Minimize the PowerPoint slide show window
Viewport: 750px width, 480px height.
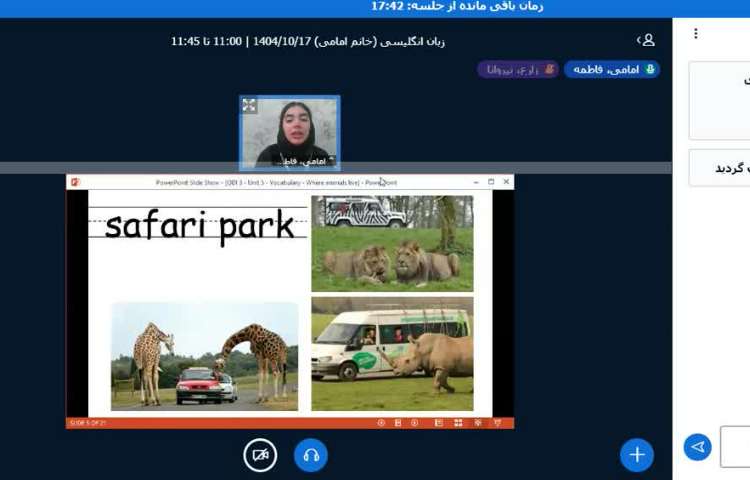click(x=476, y=182)
